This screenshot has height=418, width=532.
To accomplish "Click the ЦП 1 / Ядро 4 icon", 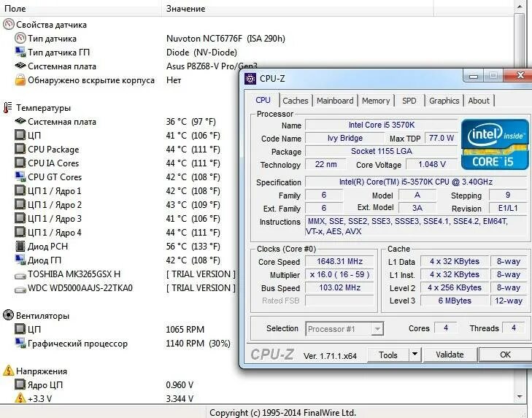I will pos(20,233).
